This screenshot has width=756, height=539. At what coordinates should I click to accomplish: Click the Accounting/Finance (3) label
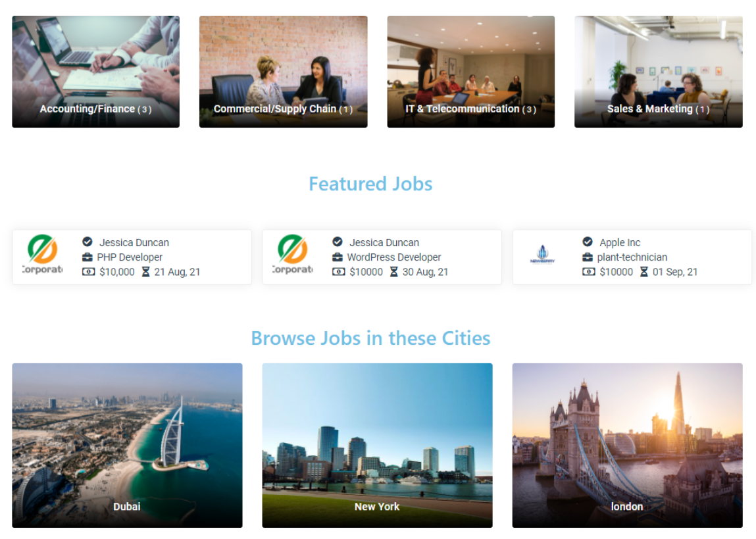95,109
